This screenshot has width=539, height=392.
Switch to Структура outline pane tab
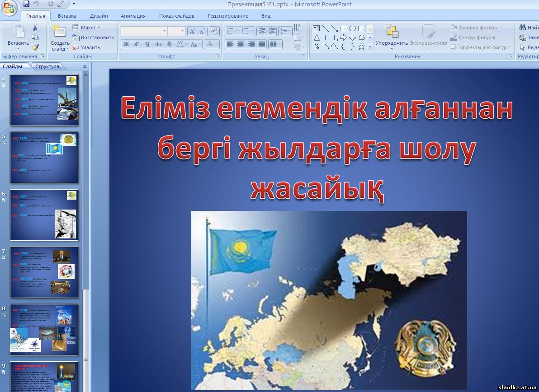47,66
